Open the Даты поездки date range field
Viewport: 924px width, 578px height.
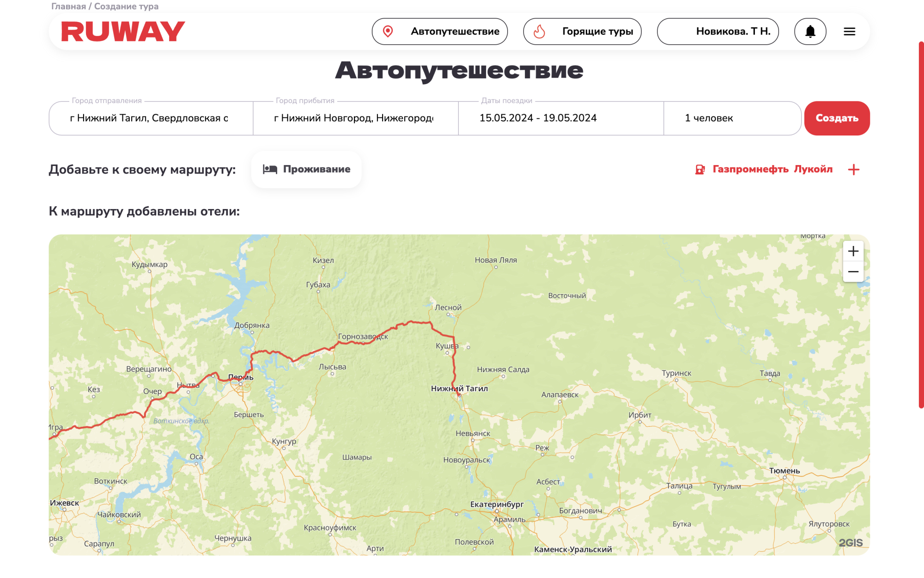tap(561, 118)
